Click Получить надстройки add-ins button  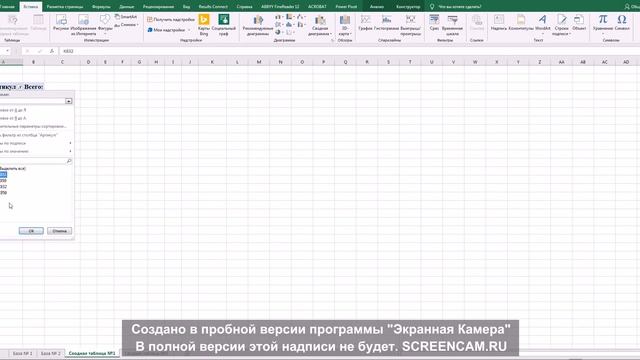[x=171, y=20]
